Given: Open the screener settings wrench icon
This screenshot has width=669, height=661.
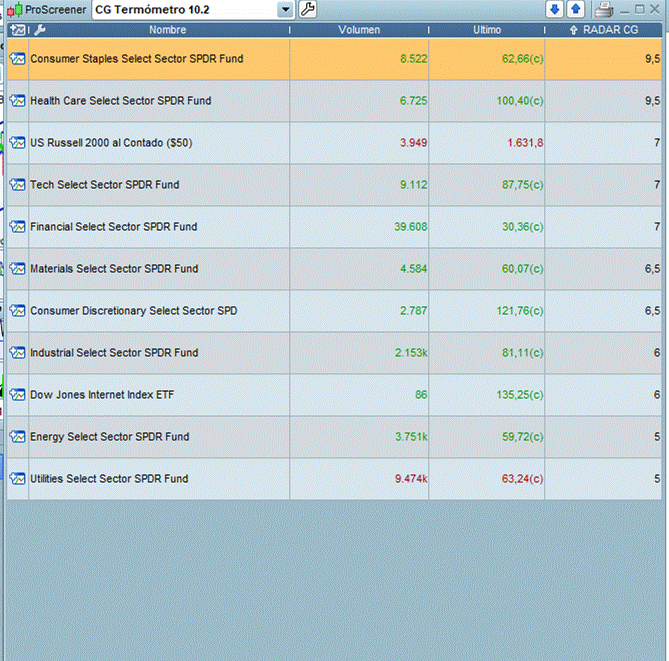Looking at the screenshot, I should point(308,10).
